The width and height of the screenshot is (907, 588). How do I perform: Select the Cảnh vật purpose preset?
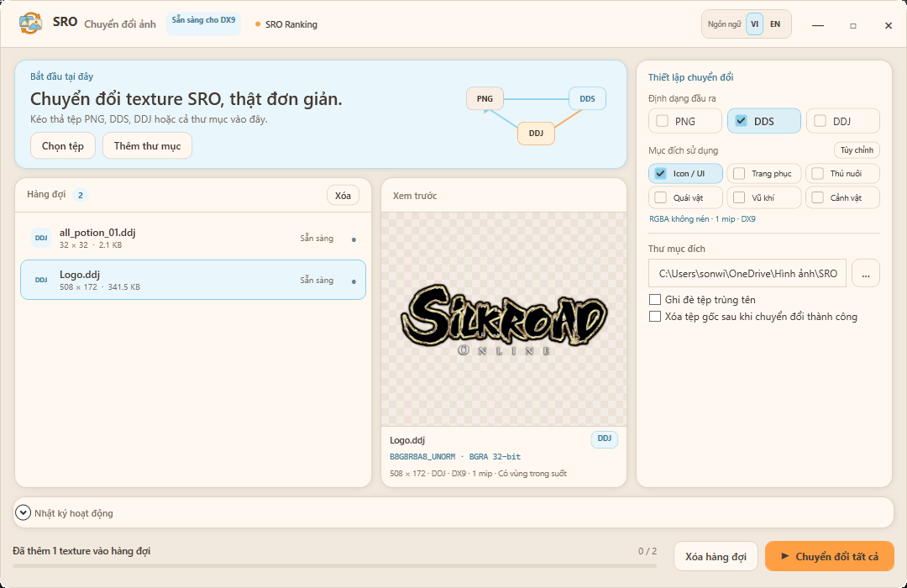[x=842, y=198]
